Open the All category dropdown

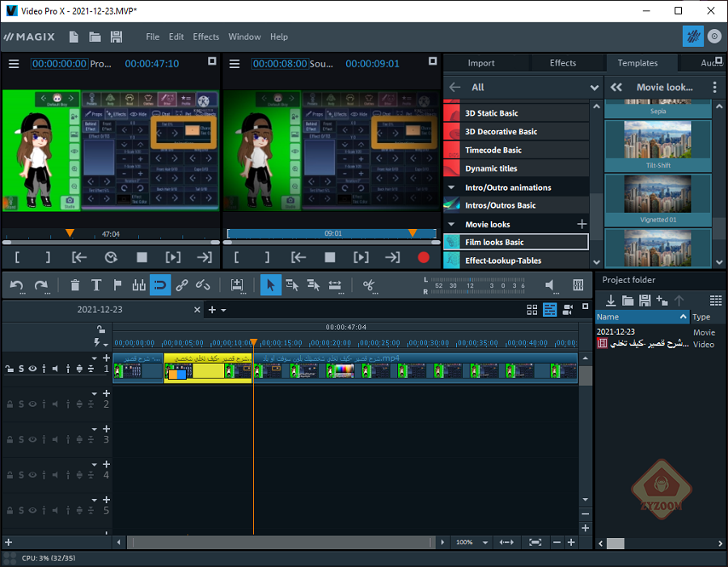594,87
